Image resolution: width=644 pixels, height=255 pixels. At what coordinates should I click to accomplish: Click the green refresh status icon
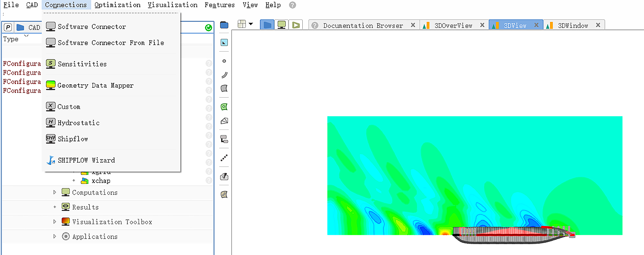point(208,28)
